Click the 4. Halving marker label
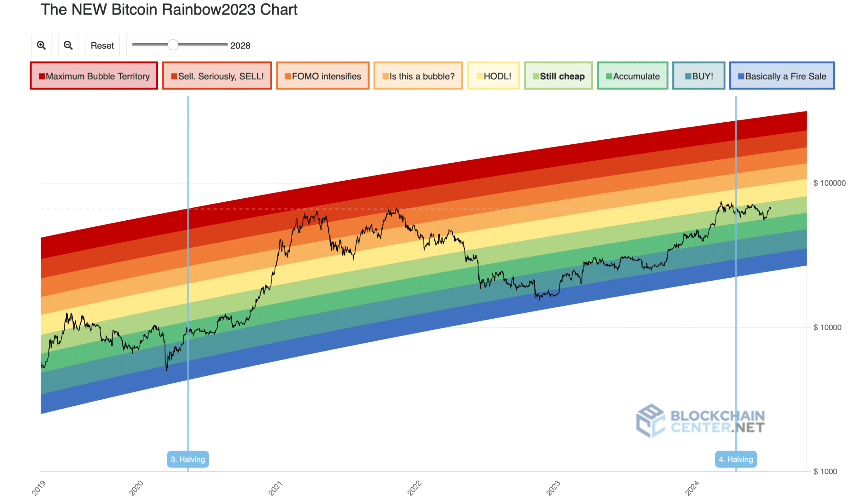The width and height of the screenshot is (868, 504). click(x=736, y=459)
